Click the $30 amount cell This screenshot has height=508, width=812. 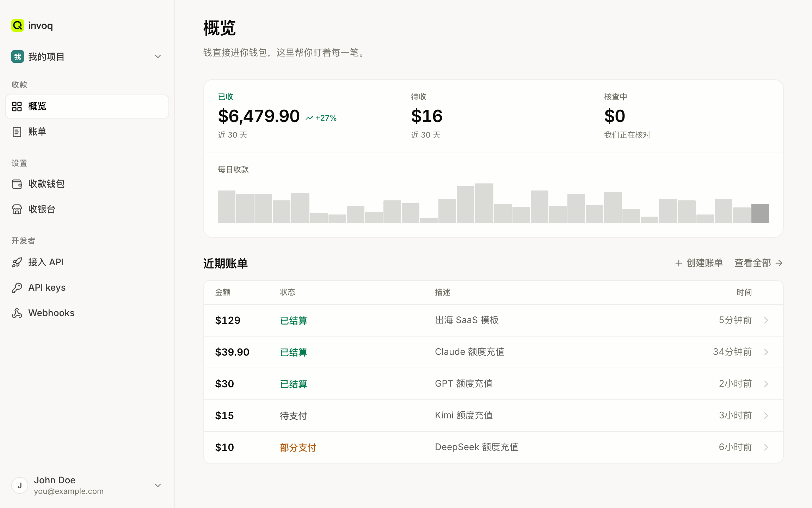[x=224, y=384]
